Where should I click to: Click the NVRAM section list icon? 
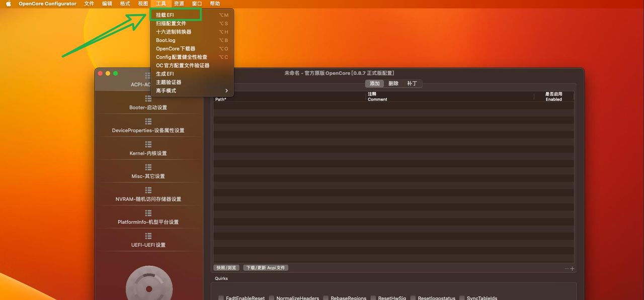[148, 190]
